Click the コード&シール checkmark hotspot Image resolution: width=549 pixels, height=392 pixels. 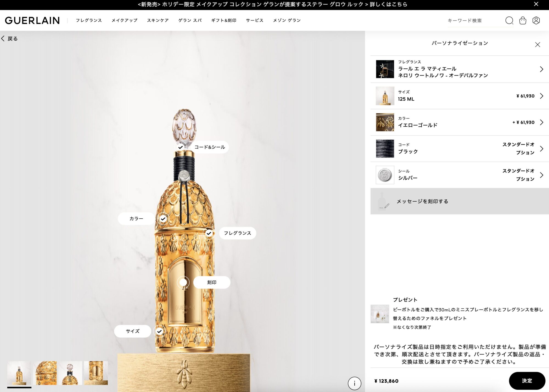coord(180,147)
